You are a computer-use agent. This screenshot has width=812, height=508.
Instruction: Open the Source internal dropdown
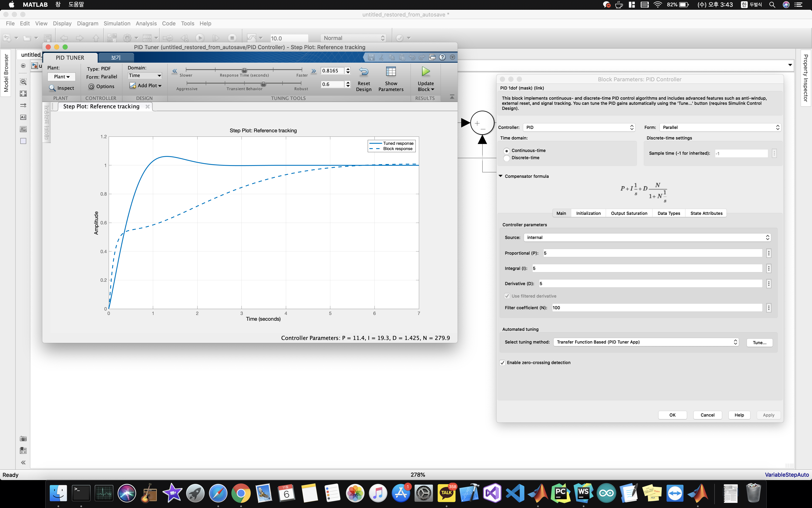(647, 237)
